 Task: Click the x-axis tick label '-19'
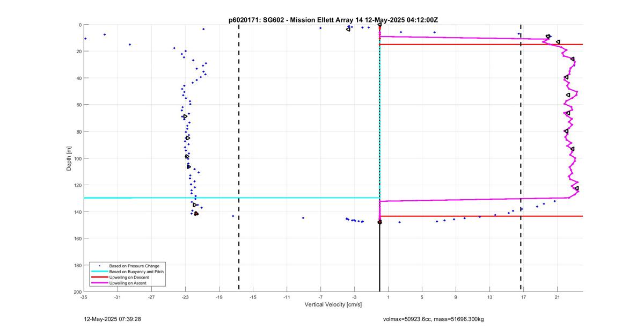[x=219, y=297]
